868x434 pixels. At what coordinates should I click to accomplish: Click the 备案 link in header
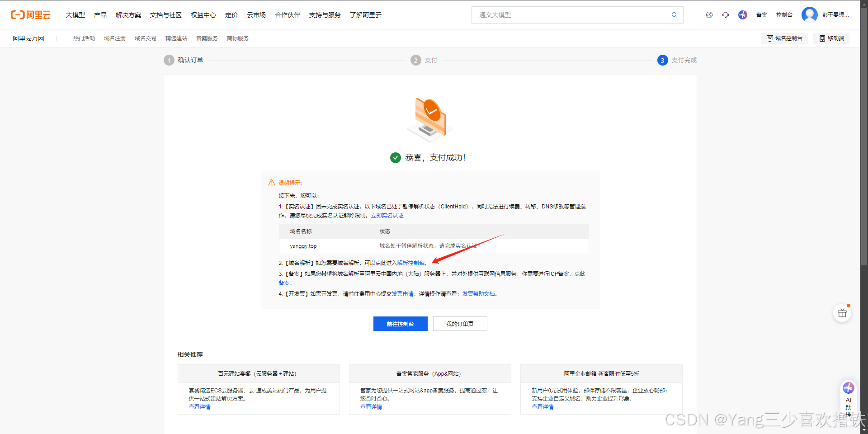point(762,15)
